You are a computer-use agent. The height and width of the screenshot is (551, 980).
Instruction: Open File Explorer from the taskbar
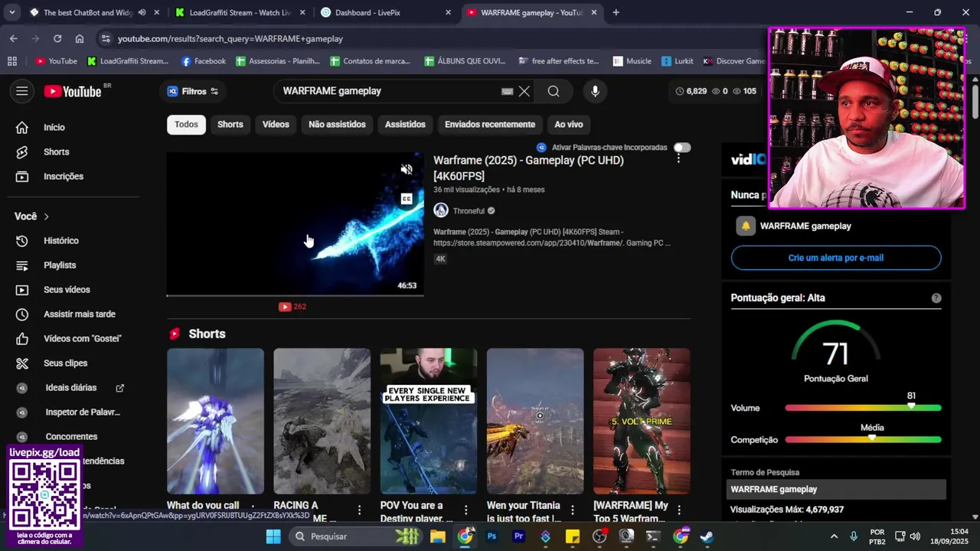pyautogui.click(x=437, y=536)
